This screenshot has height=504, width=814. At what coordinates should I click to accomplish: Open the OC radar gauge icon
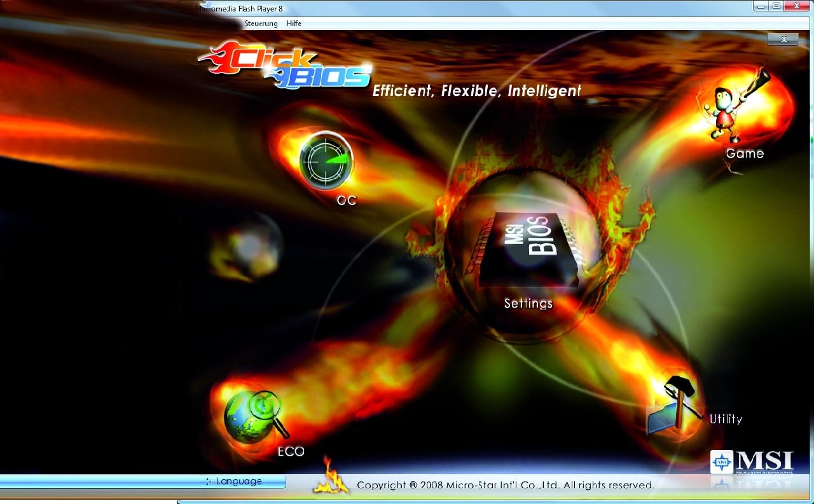326,160
